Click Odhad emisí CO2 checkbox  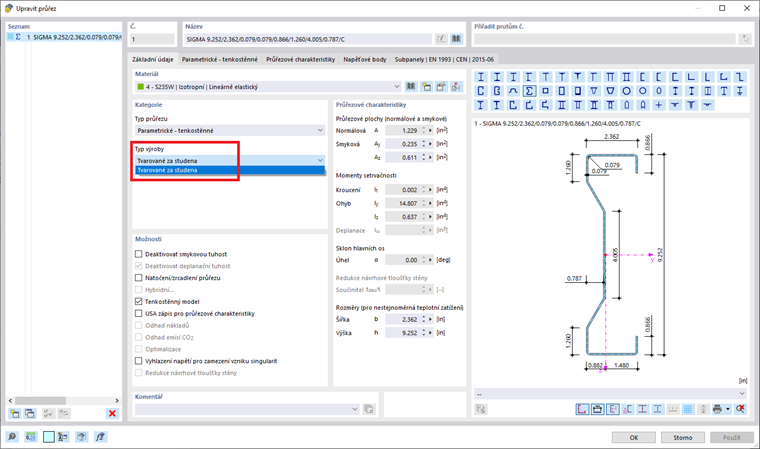139,337
